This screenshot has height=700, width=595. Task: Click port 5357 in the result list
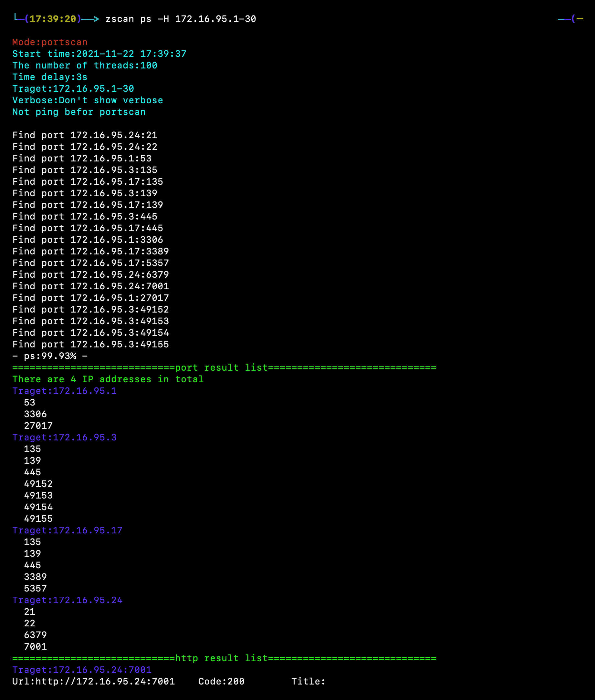click(x=36, y=589)
